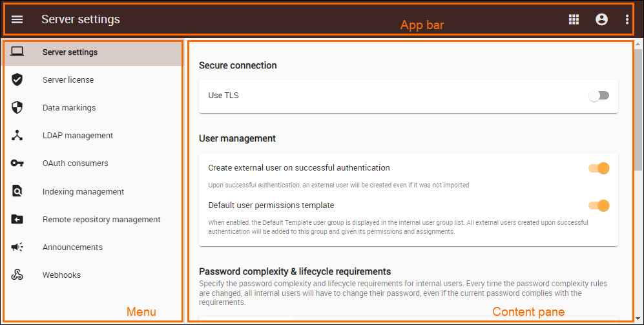Click the Remote repository folder icon
Viewport: 644px width, 325px height.
click(17, 219)
